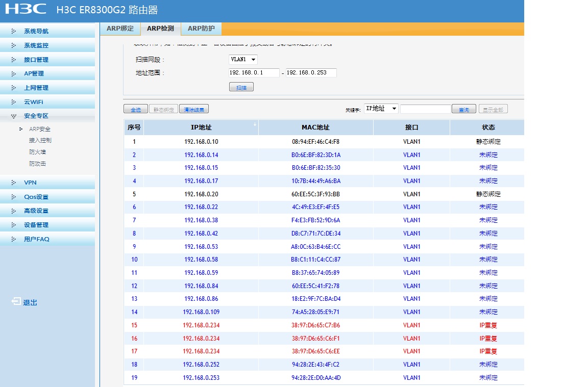The height and width of the screenshot is (387, 588).
Task: Expand the 接口管理 sidebar menu
Action: point(36,60)
